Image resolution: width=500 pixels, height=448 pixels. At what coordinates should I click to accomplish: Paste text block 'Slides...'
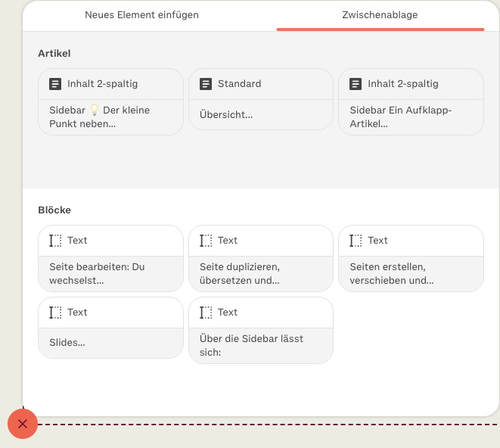pyautogui.click(x=110, y=328)
